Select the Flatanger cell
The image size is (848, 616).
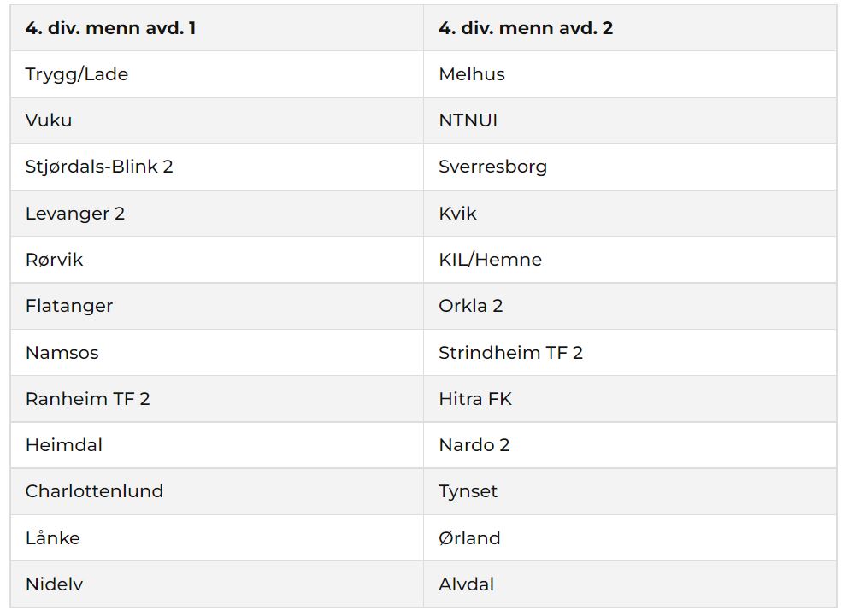pyautogui.click(x=69, y=306)
